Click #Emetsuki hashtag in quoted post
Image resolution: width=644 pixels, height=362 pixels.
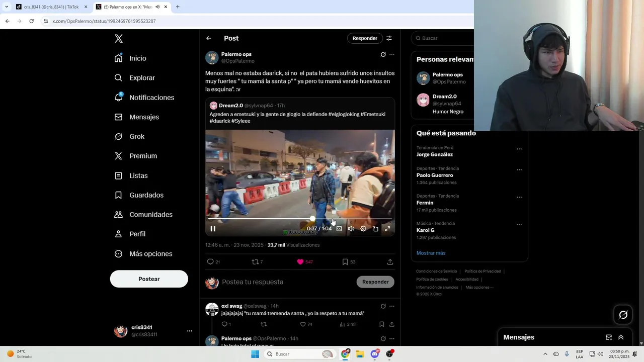(x=373, y=114)
